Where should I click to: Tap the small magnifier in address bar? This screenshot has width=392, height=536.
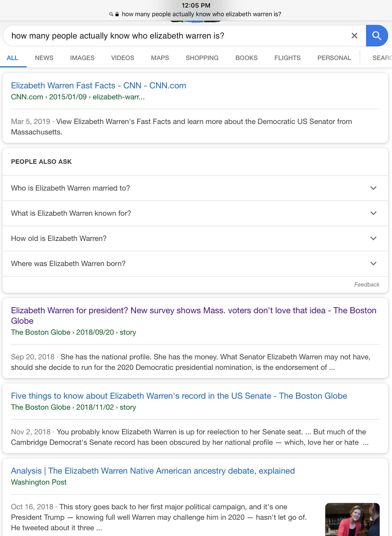(x=111, y=14)
